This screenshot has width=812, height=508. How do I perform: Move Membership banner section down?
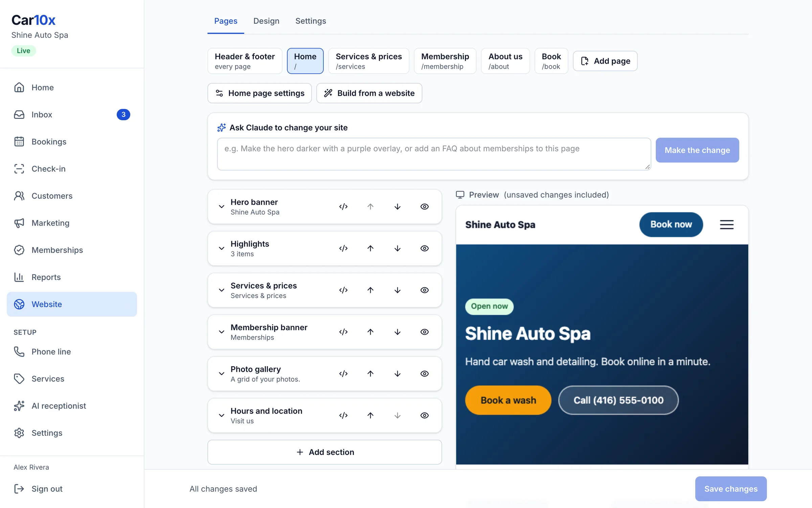398,332
